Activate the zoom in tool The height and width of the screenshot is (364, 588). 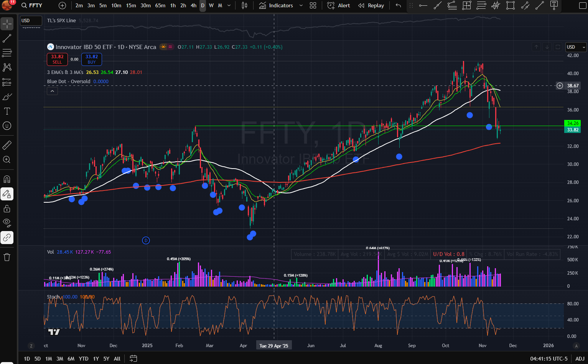tap(7, 160)
